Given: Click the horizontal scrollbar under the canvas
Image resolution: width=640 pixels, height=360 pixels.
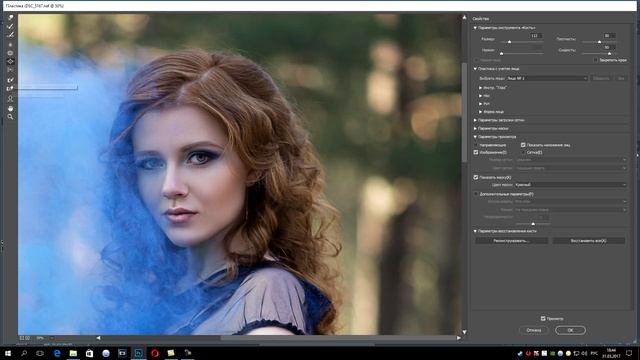Looking at the screenshot, I should click(x=337, y=338).
